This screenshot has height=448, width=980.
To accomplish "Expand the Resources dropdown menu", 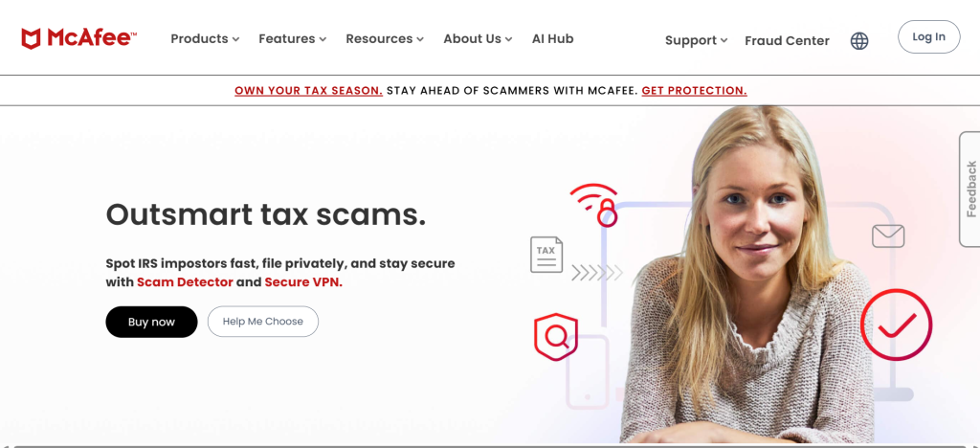I will [x=385, y=38].
